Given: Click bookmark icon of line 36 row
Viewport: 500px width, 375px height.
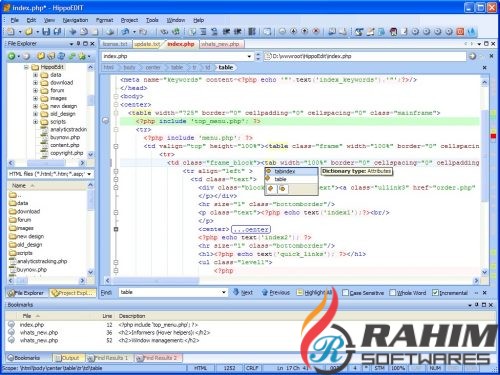Looking at the screenshot, I should [x=11, y=332].
